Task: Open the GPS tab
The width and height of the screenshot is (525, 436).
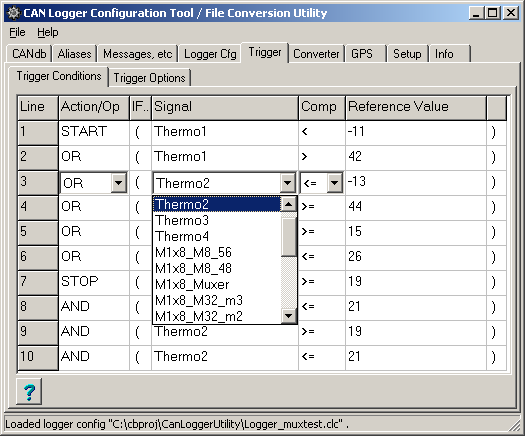Action: [x=365, y=54]
